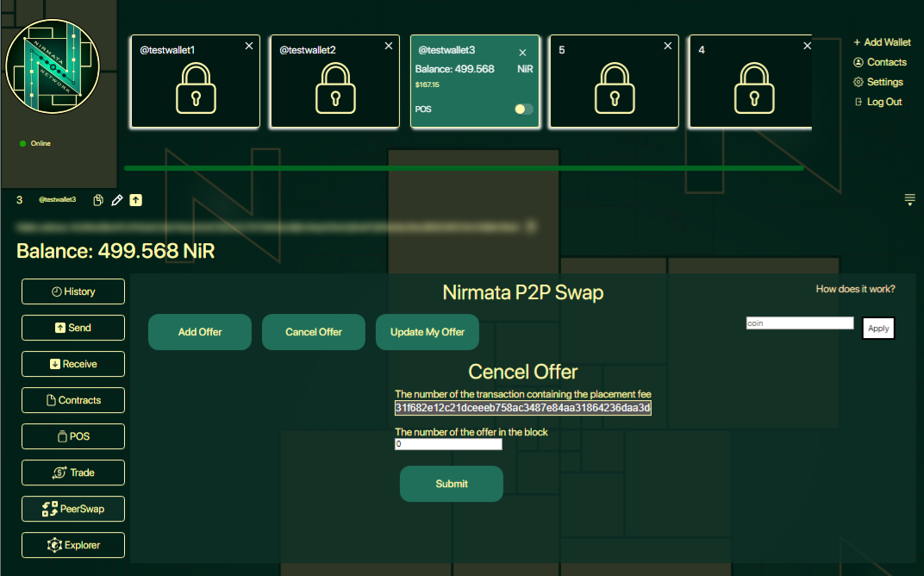This screenshot has width=924, height=576.
Task: Click the green wallet scrollbar
Action: pyautogui.click(x=464, y=168)
